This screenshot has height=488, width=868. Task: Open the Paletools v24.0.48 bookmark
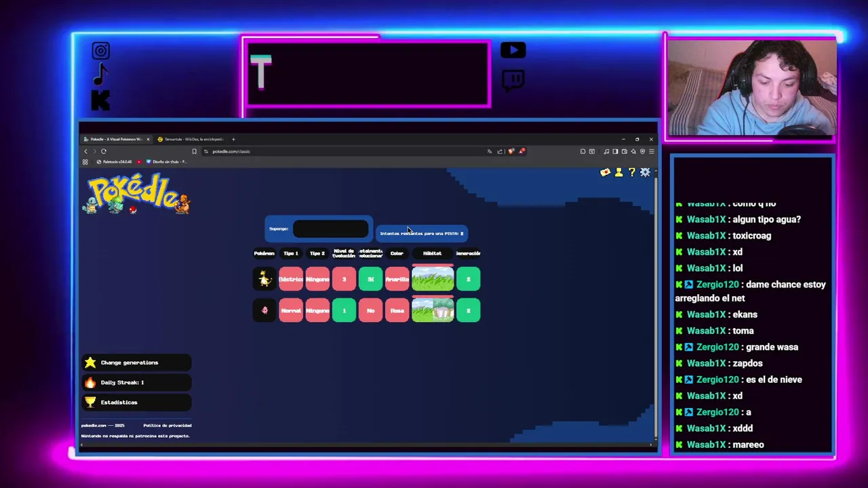tap(114, 162)
